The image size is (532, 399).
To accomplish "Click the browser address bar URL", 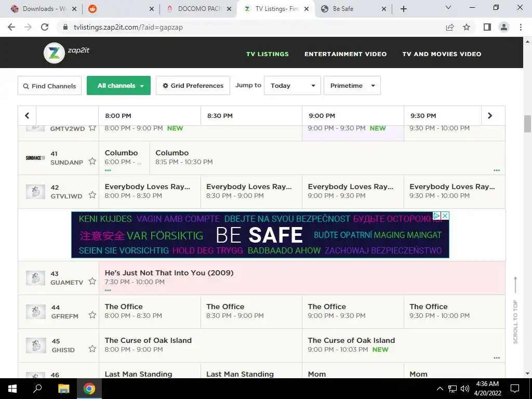I will tap(128, 27).
